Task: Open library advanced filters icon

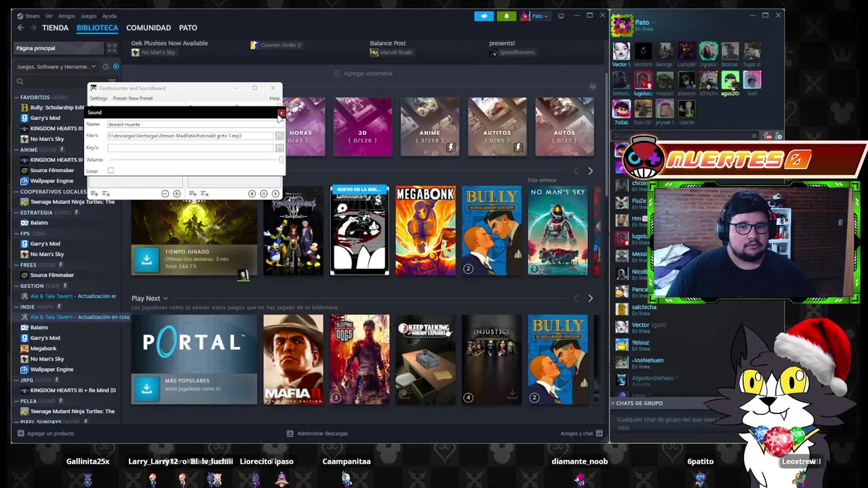Action: point(113,81)
